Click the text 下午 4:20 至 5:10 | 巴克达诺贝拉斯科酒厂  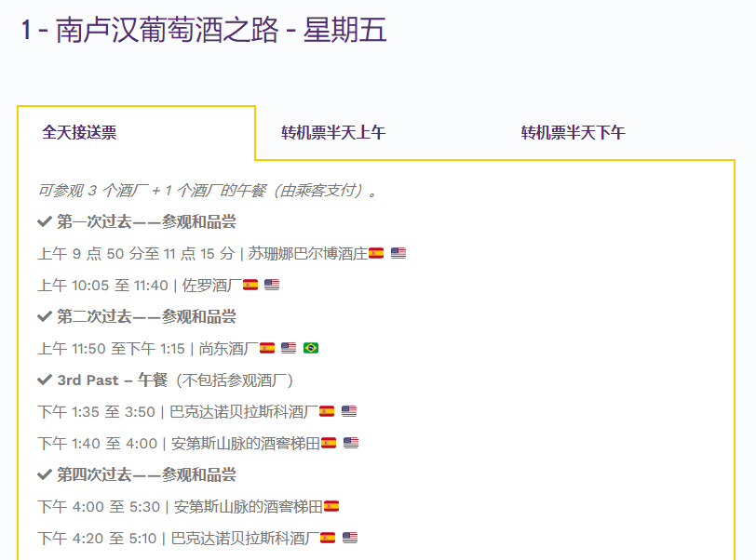[x=179, y=538]
